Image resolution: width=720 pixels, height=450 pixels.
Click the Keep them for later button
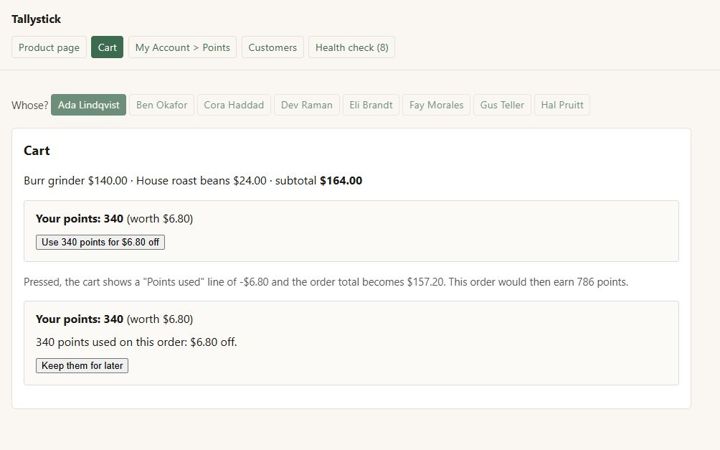pos(82,366)
